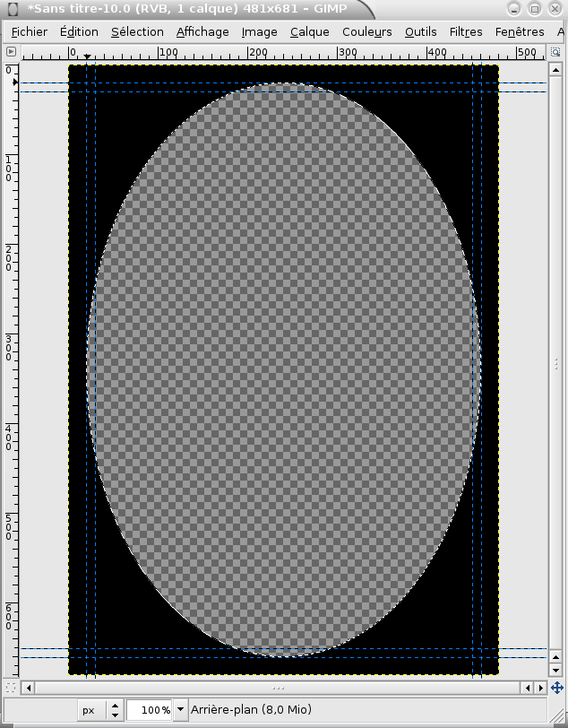Toggle the Quick Mask button at bottom-left
The image size is (568, 728).
point(10,688)
